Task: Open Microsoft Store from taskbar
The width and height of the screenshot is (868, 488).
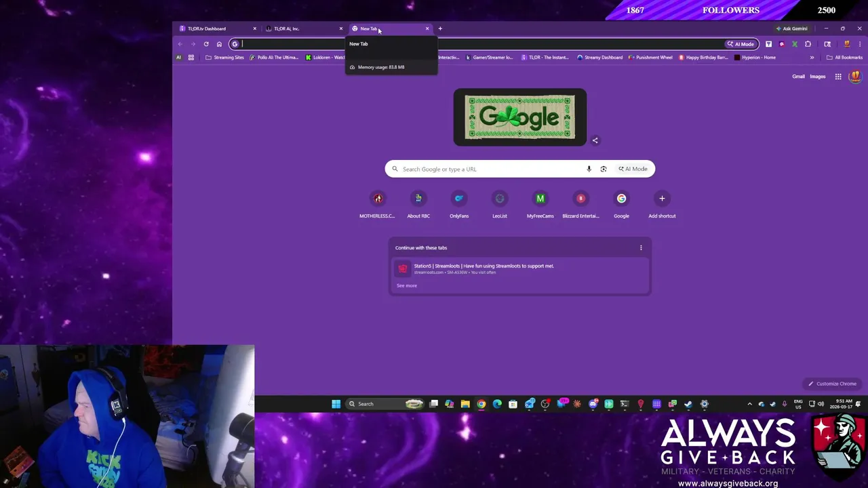Action: 513,404
